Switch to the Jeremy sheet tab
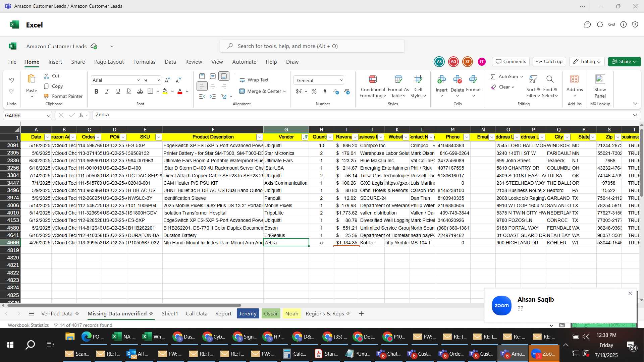 click(248, 314)
